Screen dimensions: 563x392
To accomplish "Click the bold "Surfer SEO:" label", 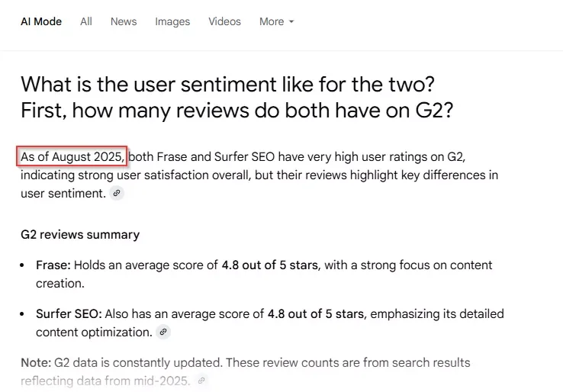I will (69, 313).
